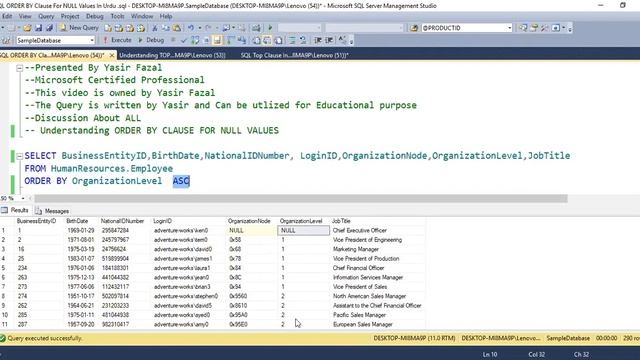The image size is (640, 360).
Task: Click the Change Connection icon
Action: [7, 40]
